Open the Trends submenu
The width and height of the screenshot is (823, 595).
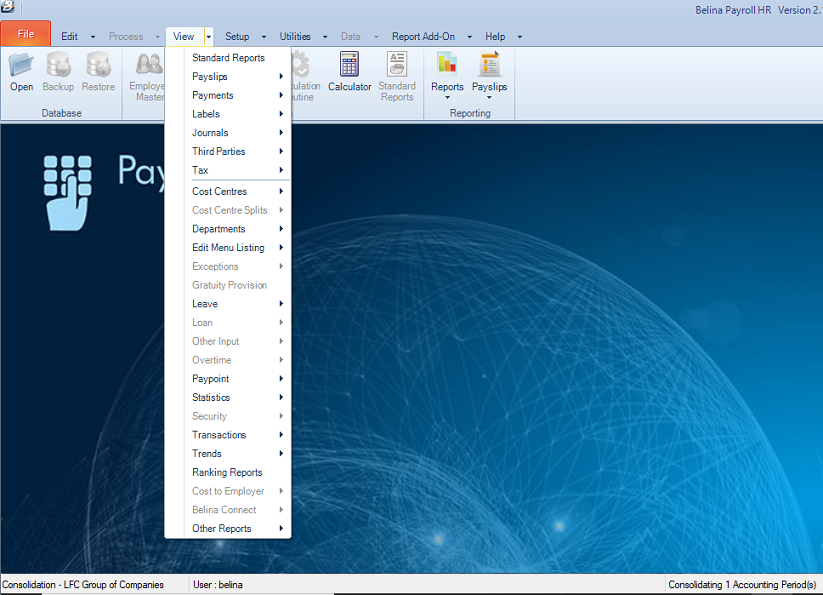pyautogui.click(x=228, y=454)
